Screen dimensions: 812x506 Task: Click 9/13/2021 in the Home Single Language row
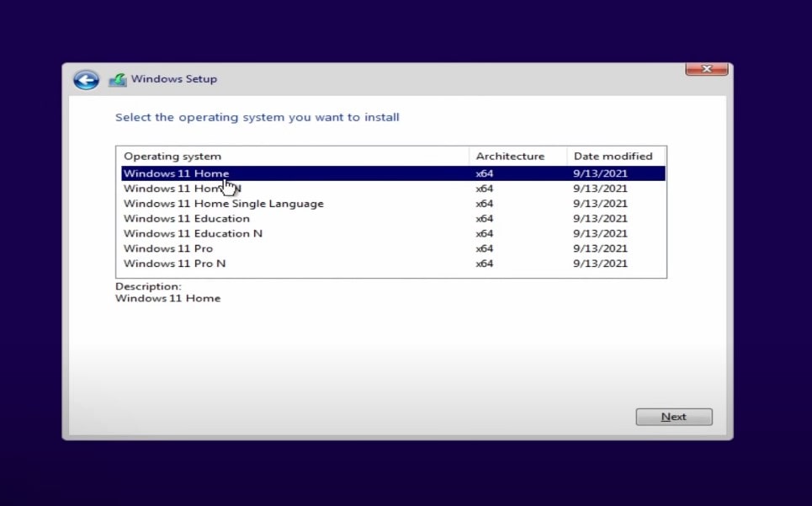pos(600,204)
